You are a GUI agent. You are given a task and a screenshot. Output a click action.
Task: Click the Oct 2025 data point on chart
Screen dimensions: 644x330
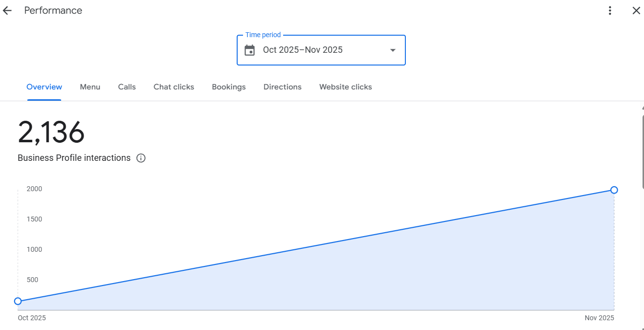(x=18, y=301)
